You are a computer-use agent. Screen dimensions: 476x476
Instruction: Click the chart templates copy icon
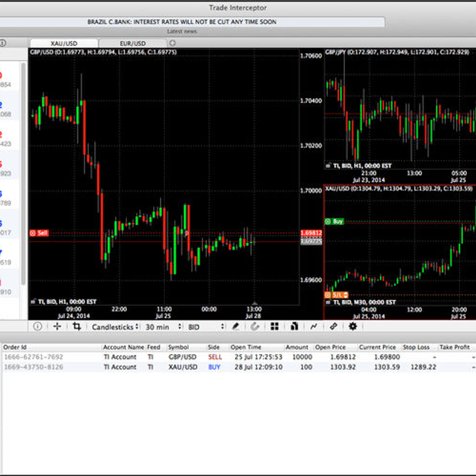click(294, 326)
